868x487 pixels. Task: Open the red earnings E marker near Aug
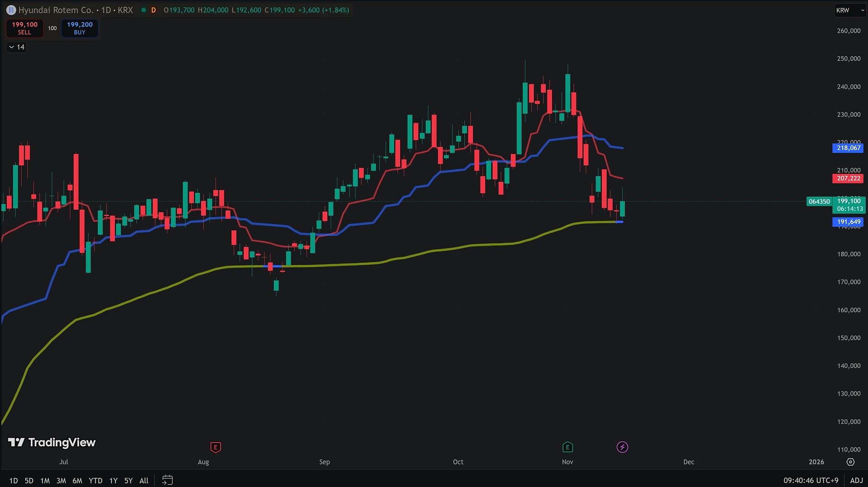216,447
